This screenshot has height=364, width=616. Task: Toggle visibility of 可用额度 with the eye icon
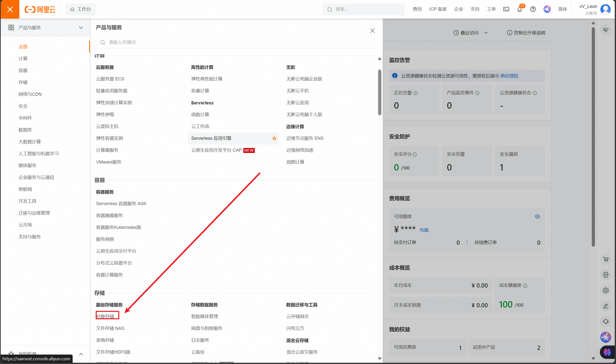[537, 217]
